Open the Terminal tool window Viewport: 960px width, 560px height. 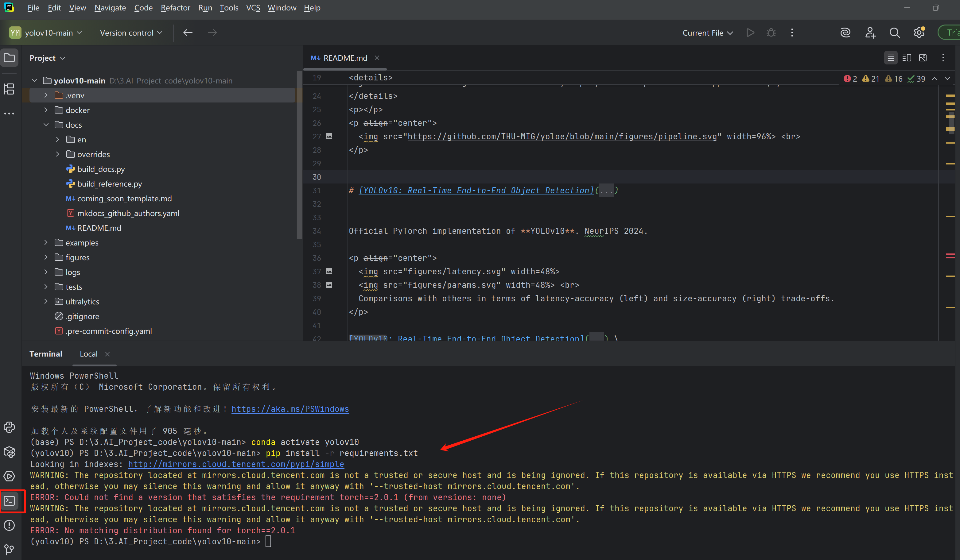tap(9, 501)
